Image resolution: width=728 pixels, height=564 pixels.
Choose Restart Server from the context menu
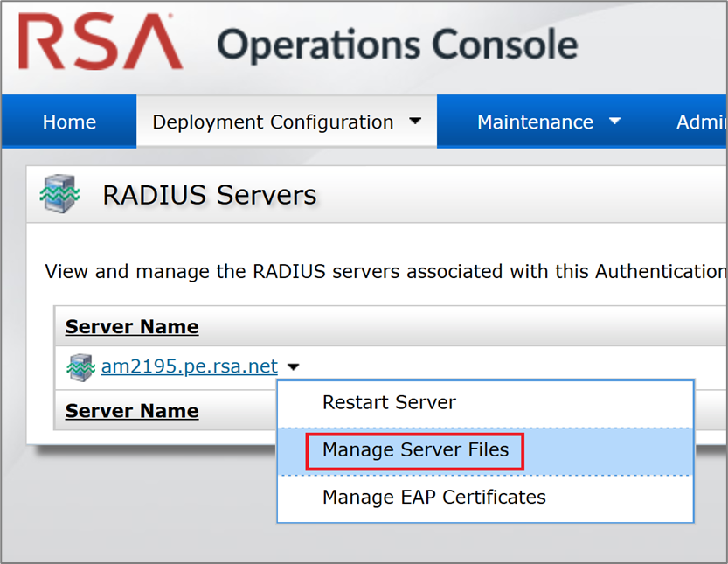pos(388,402)
